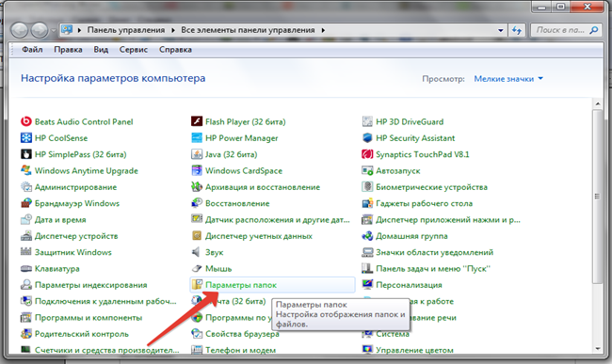Open the Параметры папок icon
The width and height of the screenshot is (612, 364).
197,285
